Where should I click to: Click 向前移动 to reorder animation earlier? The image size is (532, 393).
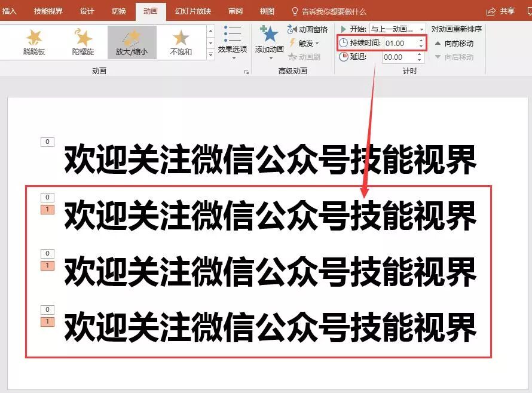(x=458, y=43)
